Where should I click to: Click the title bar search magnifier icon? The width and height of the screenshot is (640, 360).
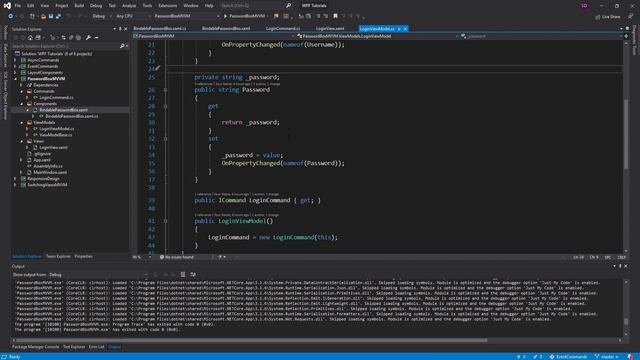[289, 6]
